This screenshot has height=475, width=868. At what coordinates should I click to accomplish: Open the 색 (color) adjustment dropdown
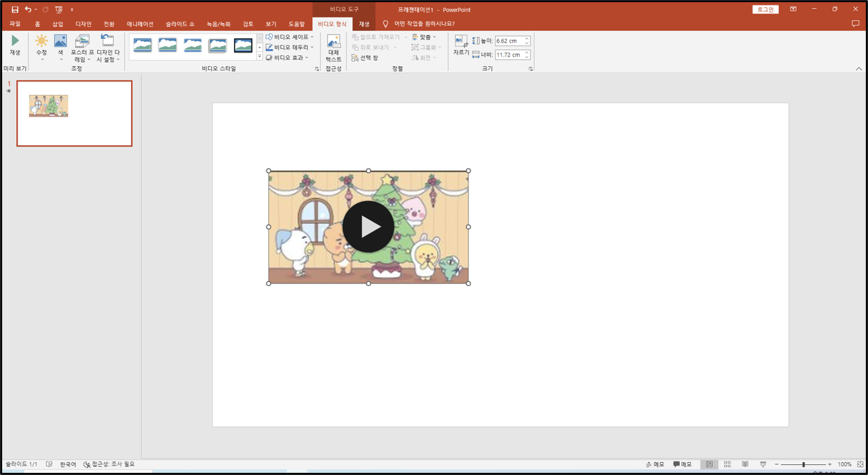[61, 49]
